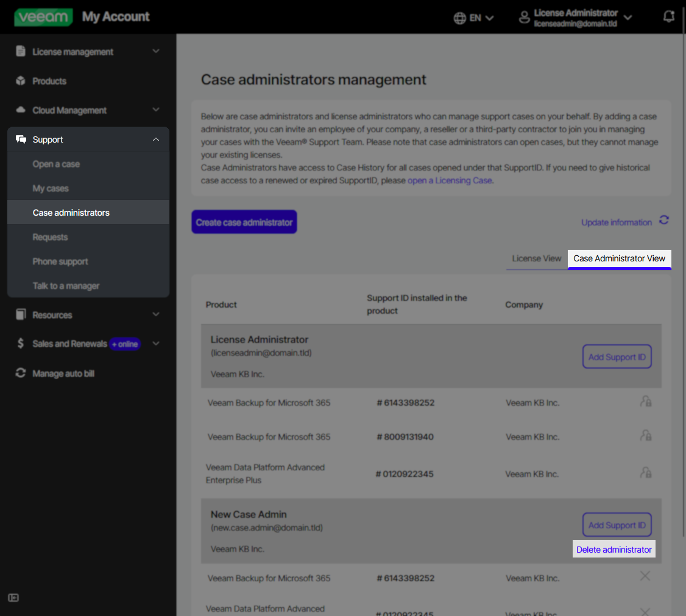686x616 pixels.
Task: Remove Support ID 6143398252 using the X icon
Action: coord(645,575)
